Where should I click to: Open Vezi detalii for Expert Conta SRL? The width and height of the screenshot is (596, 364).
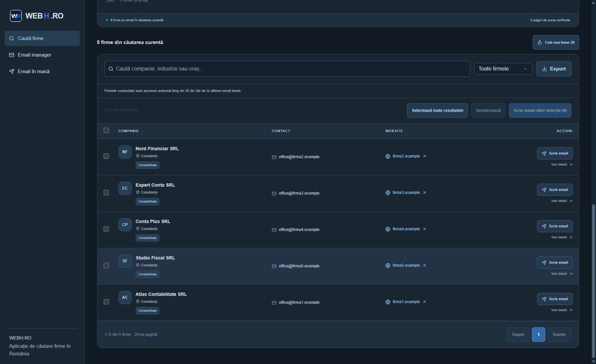pos(562,201)
